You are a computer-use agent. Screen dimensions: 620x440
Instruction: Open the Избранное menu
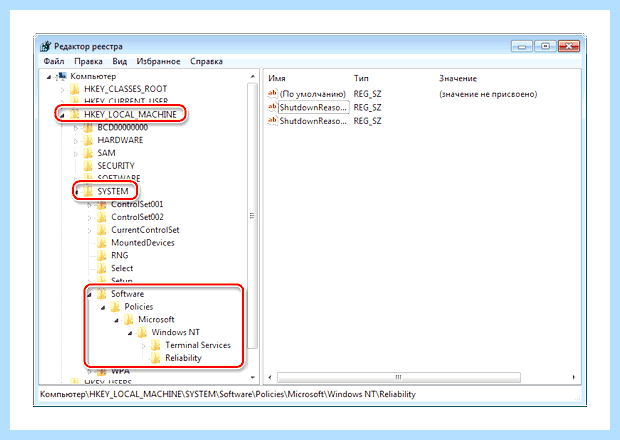point(158,61)
